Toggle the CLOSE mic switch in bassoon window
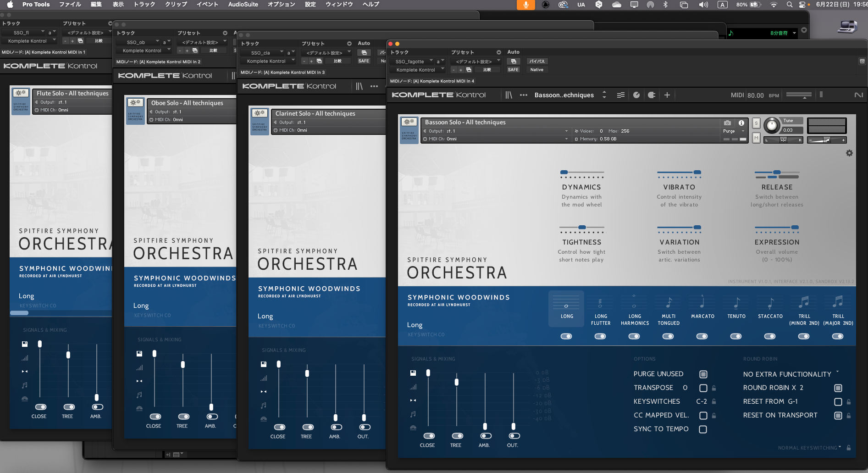The height and width of the screenshot is (473, 868). 429,436
